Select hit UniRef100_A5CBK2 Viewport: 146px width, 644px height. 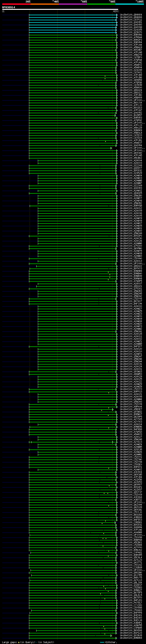point(131,158)
